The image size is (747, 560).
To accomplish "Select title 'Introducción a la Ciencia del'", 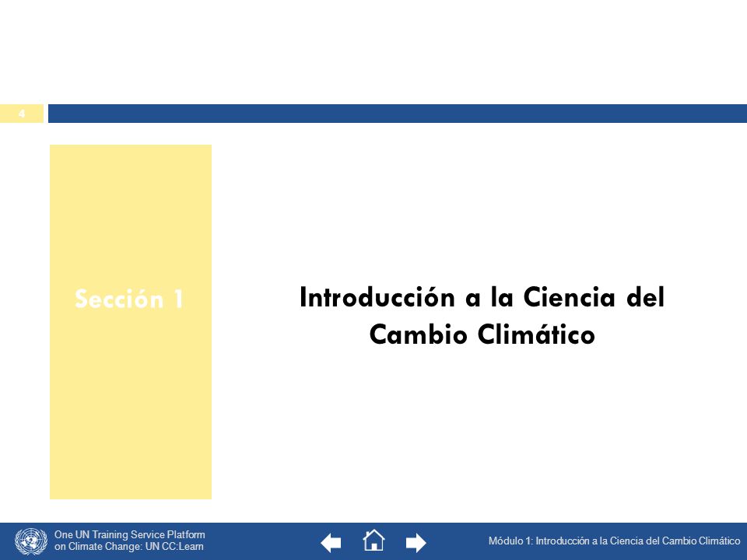I will (482, 297).
